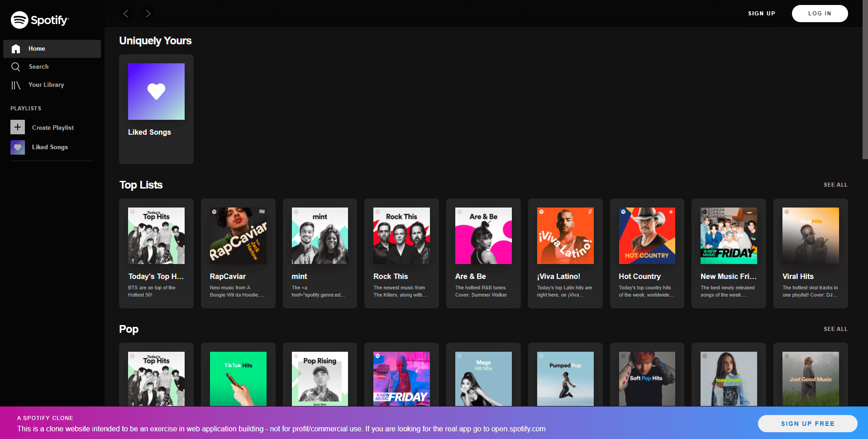Click the Home icon in sidebar
Image resolution: width=868 pixels, height=439 pixels.
[x=16, y=49]
